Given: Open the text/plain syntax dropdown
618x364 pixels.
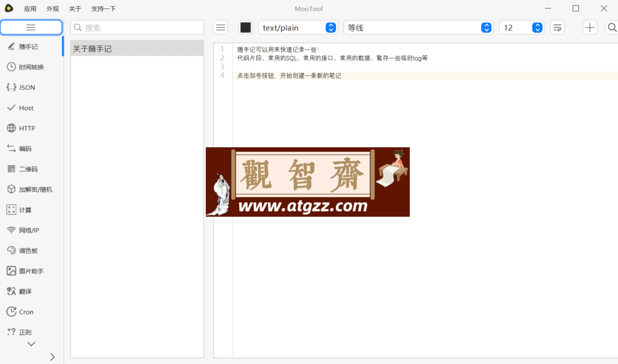Looking at the screenshot, I should [x=298, y=28].
